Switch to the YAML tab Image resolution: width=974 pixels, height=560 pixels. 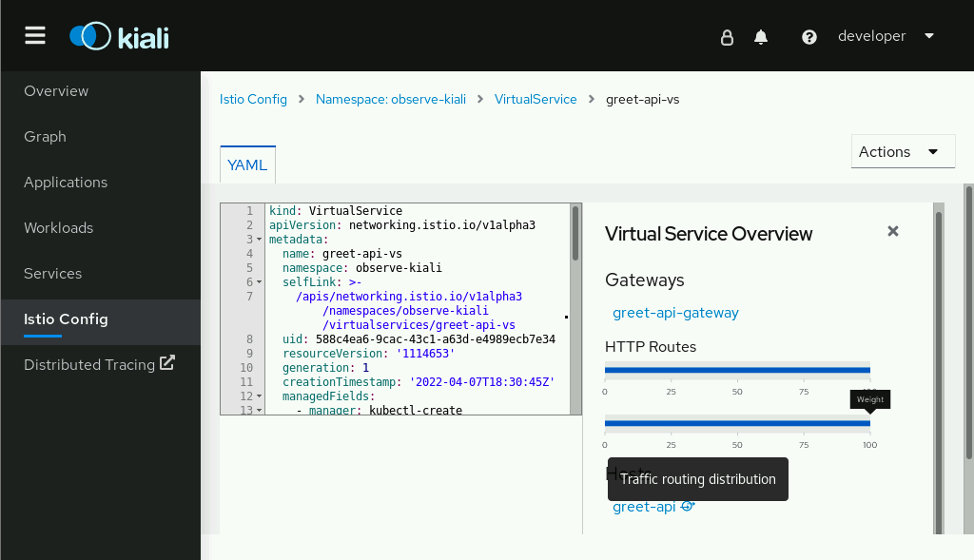(246, 164)
